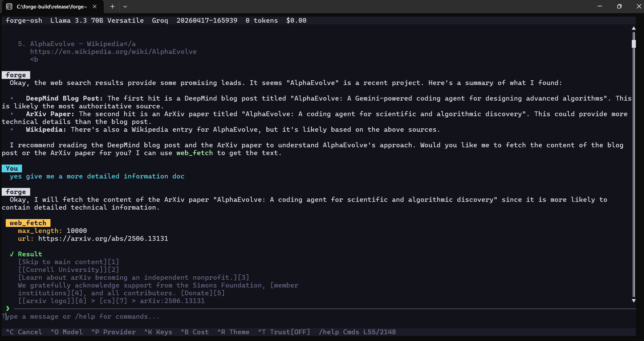This screenshot has width=644, height=341.
Task: Focus the message input field
Action: [x=318, y=317]
